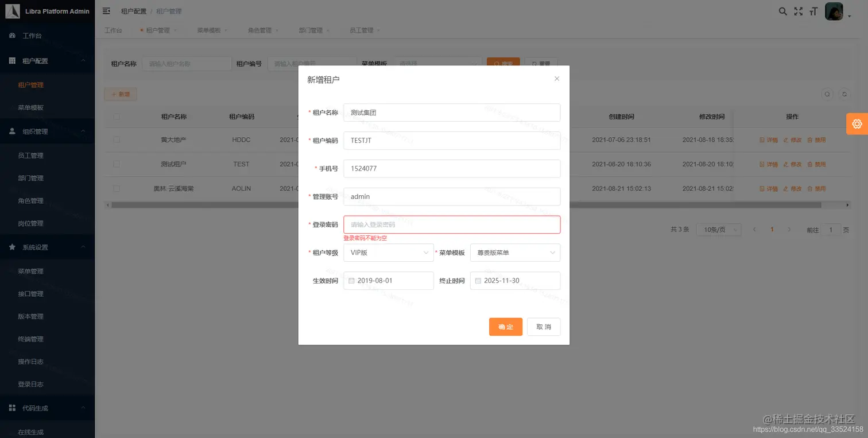Image resolution: width=868 pixels, height=438 pixels.
Task: Click the 组织管理 person icon in sidebar
Action: 12,131
